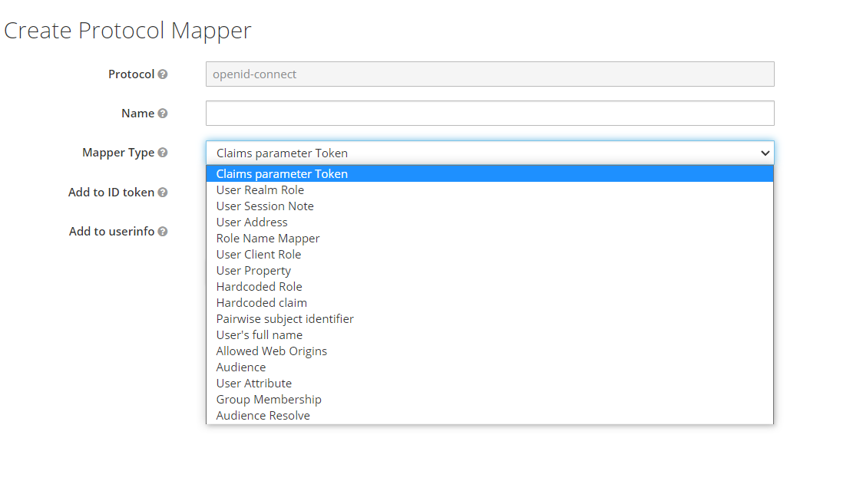Image resolution: width=853 pixels, height=504 pixels.
Task: Select Claims parameter Token option in list
Action: pyautogui.click(x=490, y=174)
